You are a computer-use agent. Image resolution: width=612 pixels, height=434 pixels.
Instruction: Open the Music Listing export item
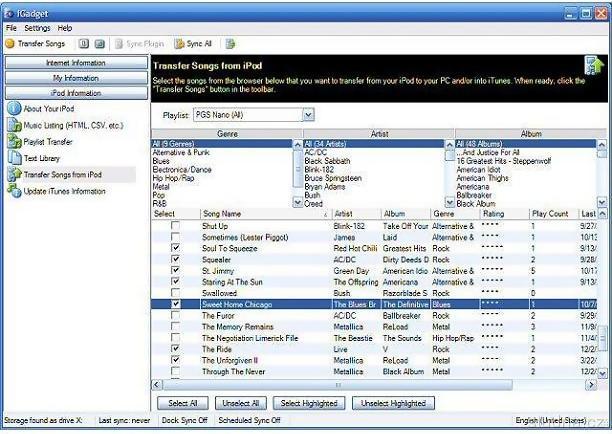(13, 125)
